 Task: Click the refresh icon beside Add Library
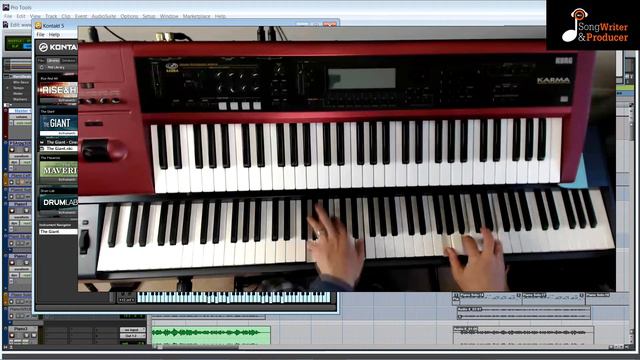coord(42,67)
